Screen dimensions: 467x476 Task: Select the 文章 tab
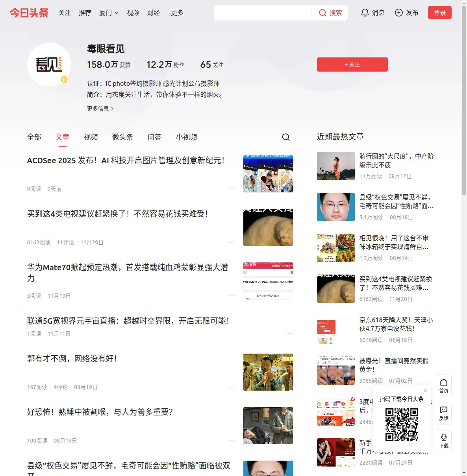click(x=63, y=137)
